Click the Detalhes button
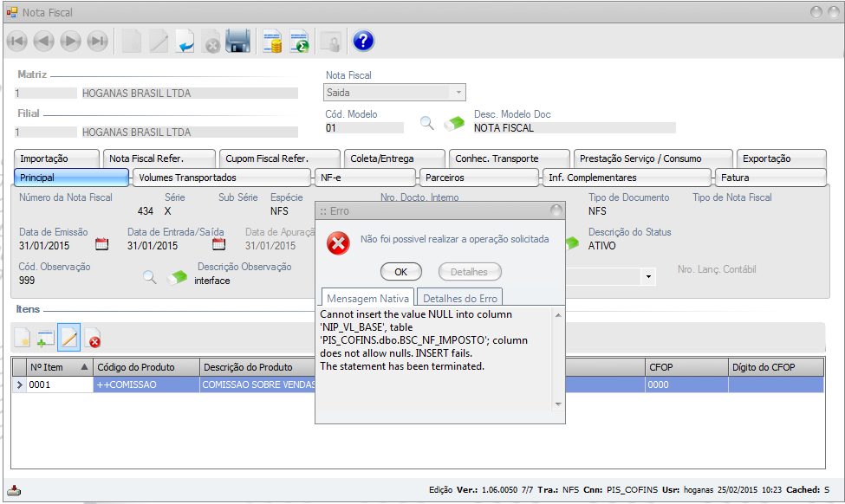Image resolution: width=845 pixels, height=504 pixels. (469, 272)
